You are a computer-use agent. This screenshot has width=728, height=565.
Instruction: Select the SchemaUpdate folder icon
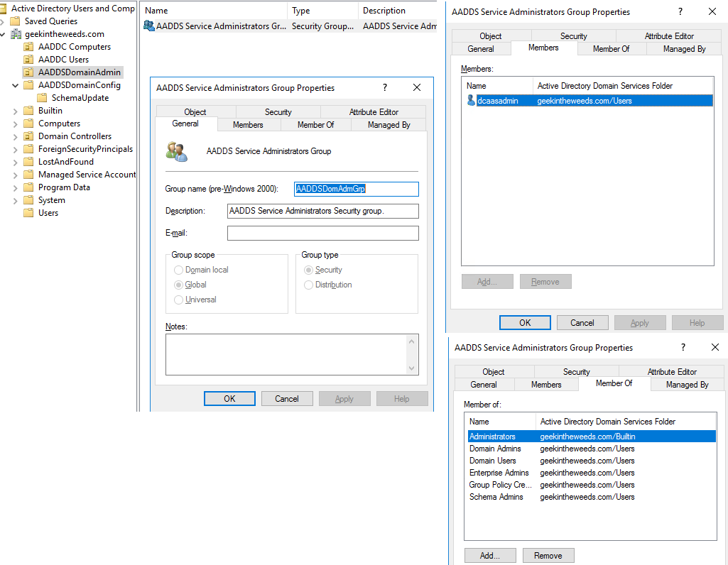click(41, 97)
